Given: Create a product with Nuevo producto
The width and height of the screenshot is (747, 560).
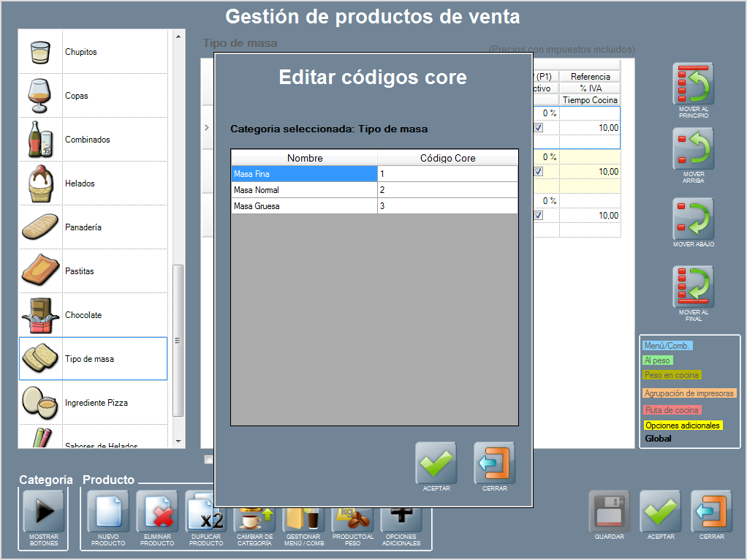Looking at the screenshot, I should tap(107, 511).
